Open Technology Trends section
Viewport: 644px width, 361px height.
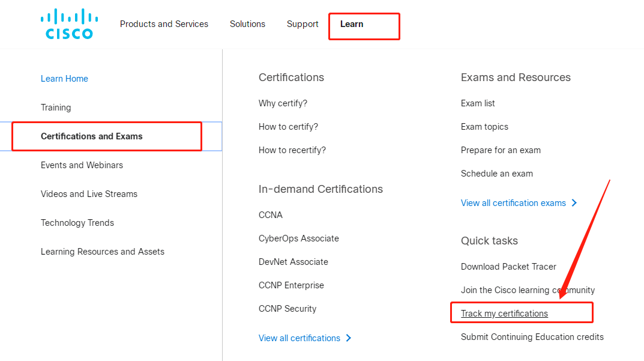[77, 223]
